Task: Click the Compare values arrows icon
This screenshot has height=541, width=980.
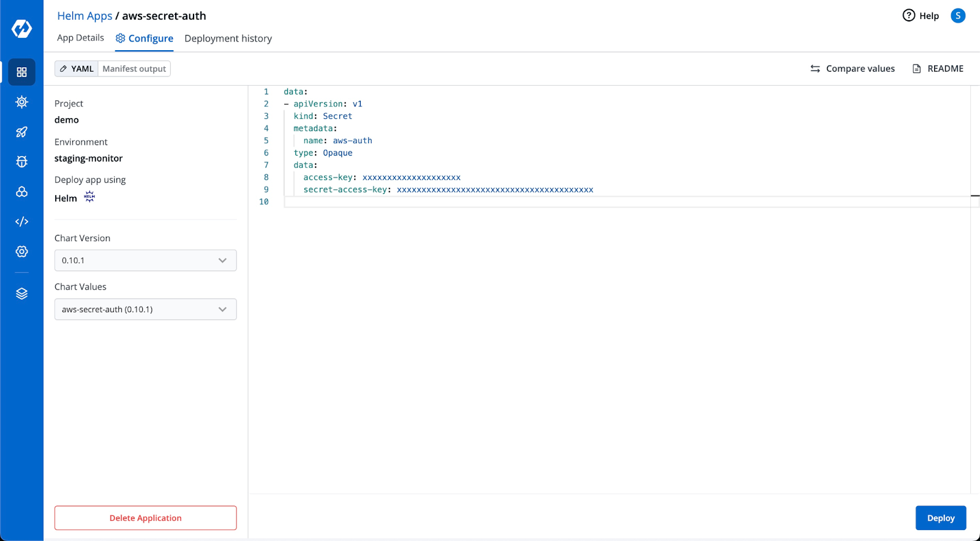Action: click(815, 69)
